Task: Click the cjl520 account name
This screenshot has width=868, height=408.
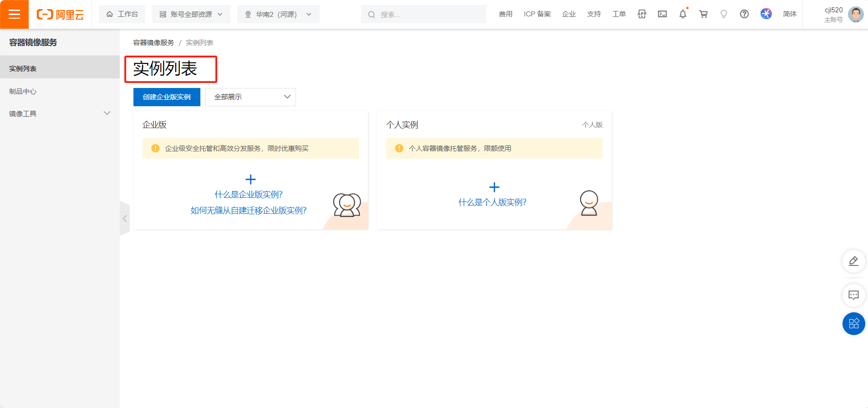Action: tap(833, 10)
